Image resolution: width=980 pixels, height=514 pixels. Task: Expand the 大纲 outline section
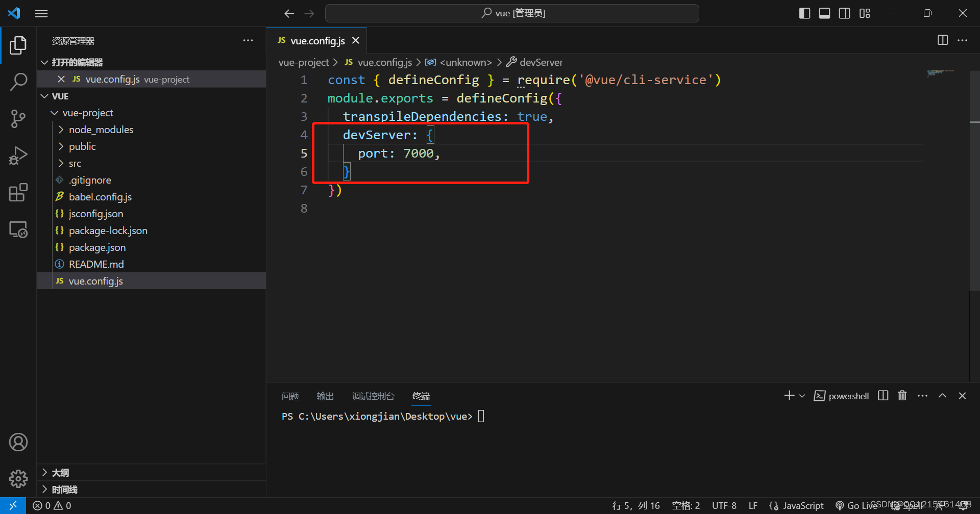(151, 473)
